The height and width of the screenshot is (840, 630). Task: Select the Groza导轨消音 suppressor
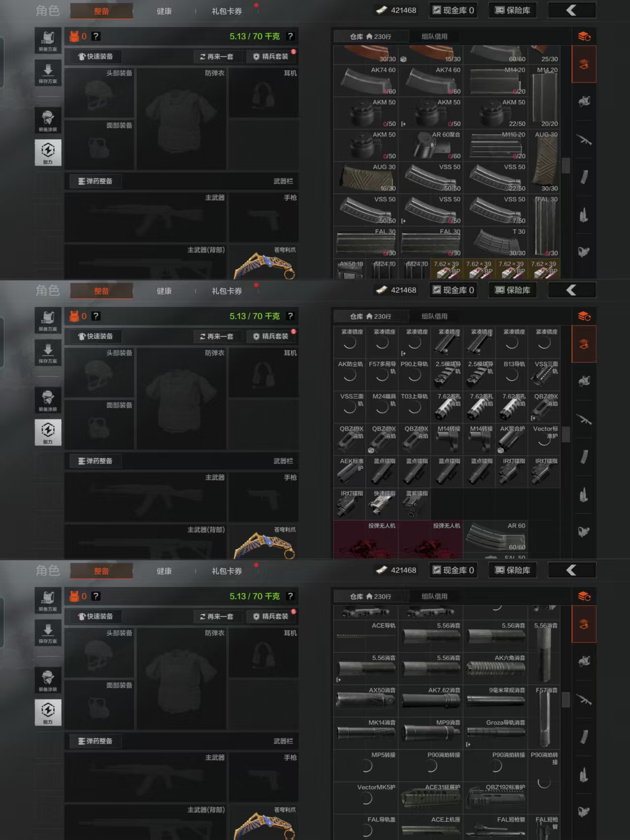point(496,733)
